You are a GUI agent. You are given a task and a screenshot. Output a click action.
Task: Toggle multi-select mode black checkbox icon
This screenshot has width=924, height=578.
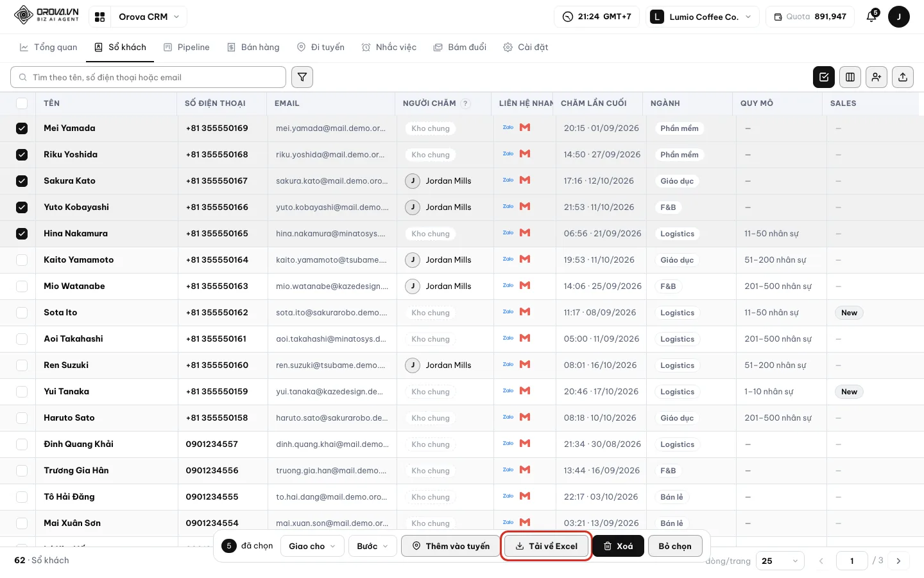(824, 77)
